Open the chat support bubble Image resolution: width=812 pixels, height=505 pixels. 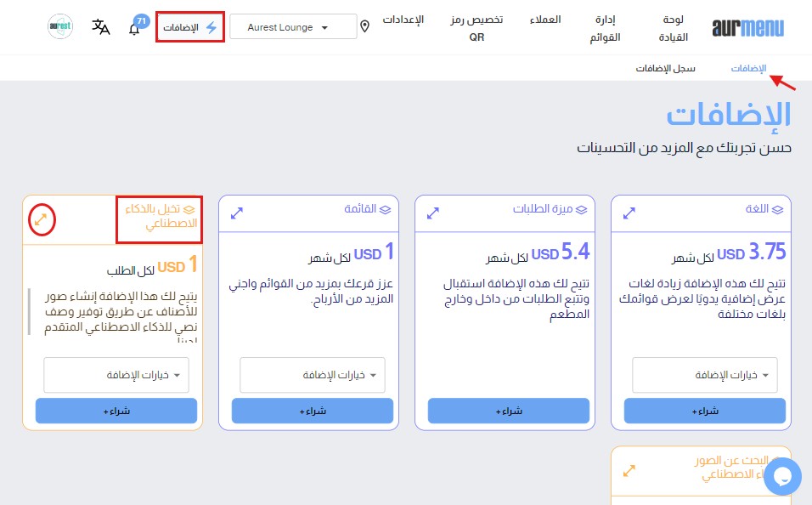[x=782, y=476]
